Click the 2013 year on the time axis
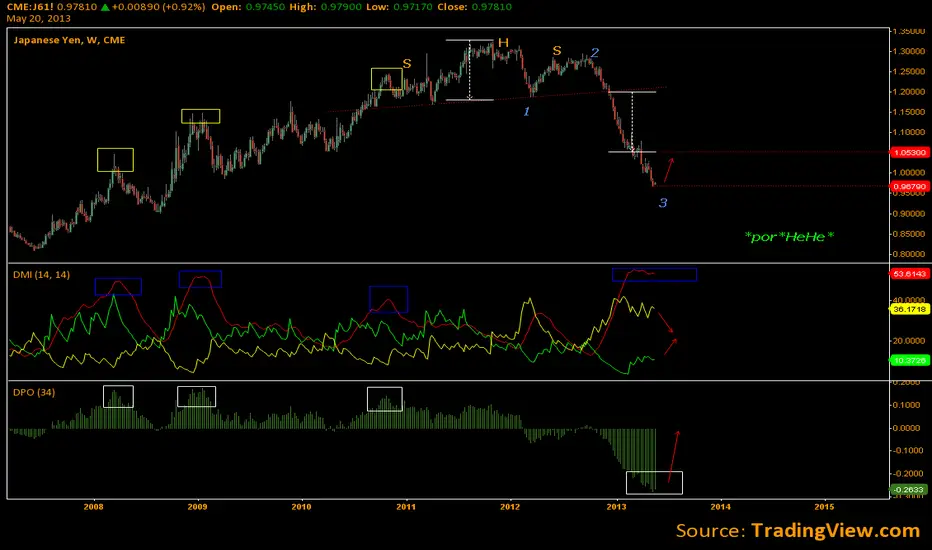 click(616, 507)
